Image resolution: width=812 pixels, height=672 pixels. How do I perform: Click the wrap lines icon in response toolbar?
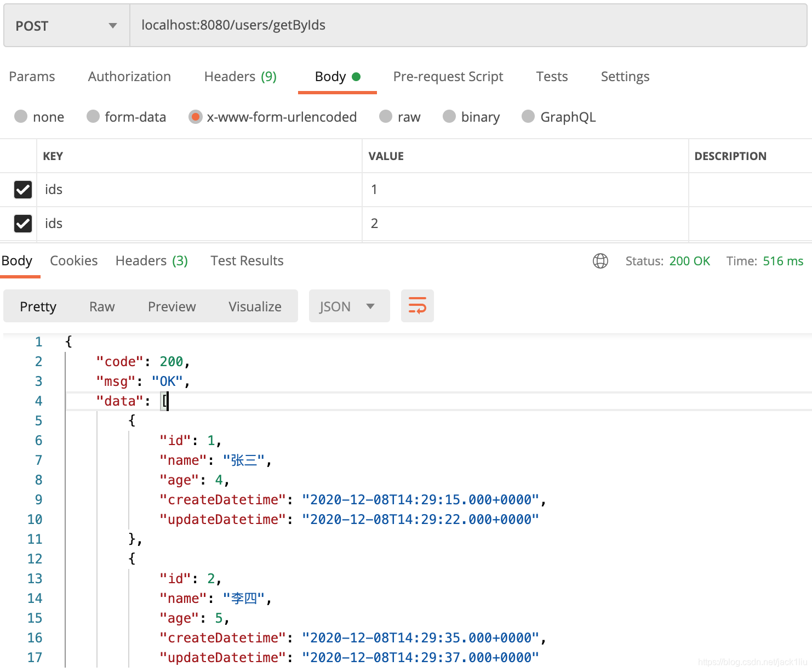417,306
